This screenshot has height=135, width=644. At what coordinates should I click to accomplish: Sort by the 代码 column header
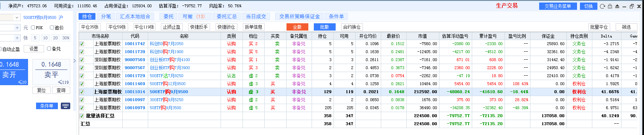click(135, 36)
